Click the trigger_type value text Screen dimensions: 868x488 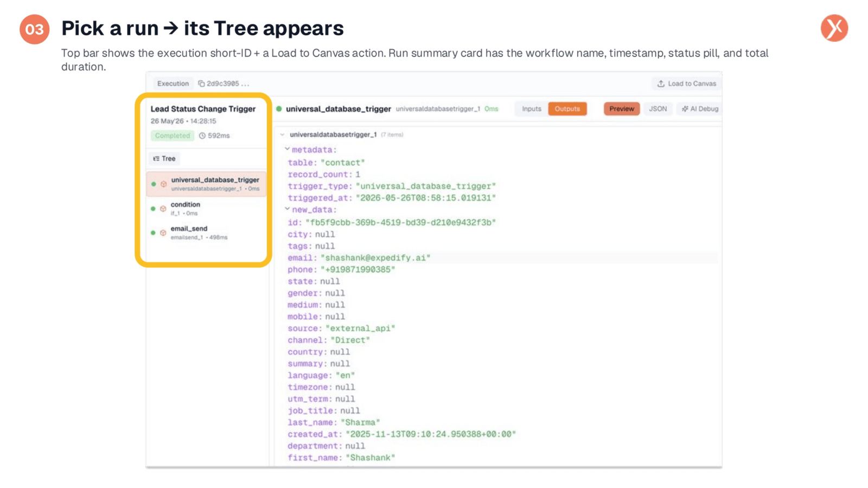[426, 186]
